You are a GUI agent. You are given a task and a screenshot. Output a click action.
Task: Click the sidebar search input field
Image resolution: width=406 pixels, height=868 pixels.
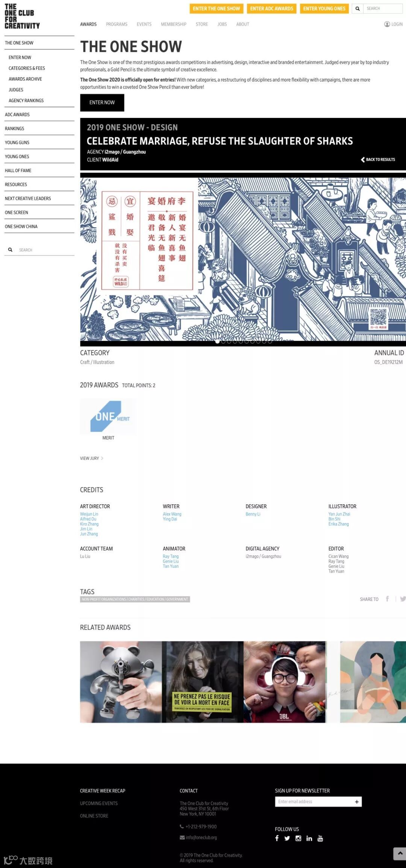coord(45,250)
